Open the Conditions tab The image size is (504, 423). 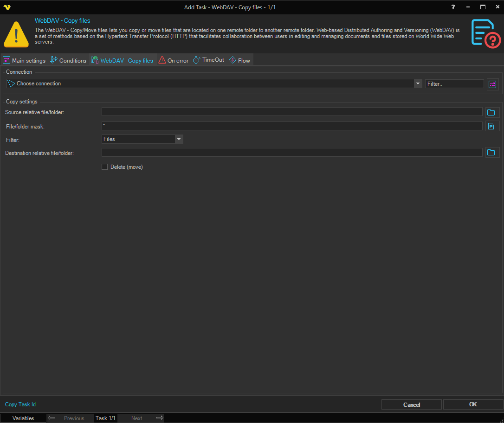click(x=68, y=60)
